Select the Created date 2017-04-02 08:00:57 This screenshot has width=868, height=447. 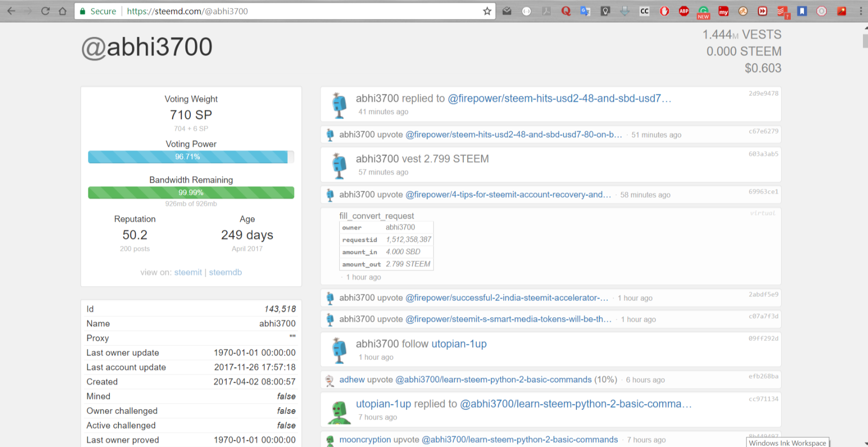click(x=254, y=382)
